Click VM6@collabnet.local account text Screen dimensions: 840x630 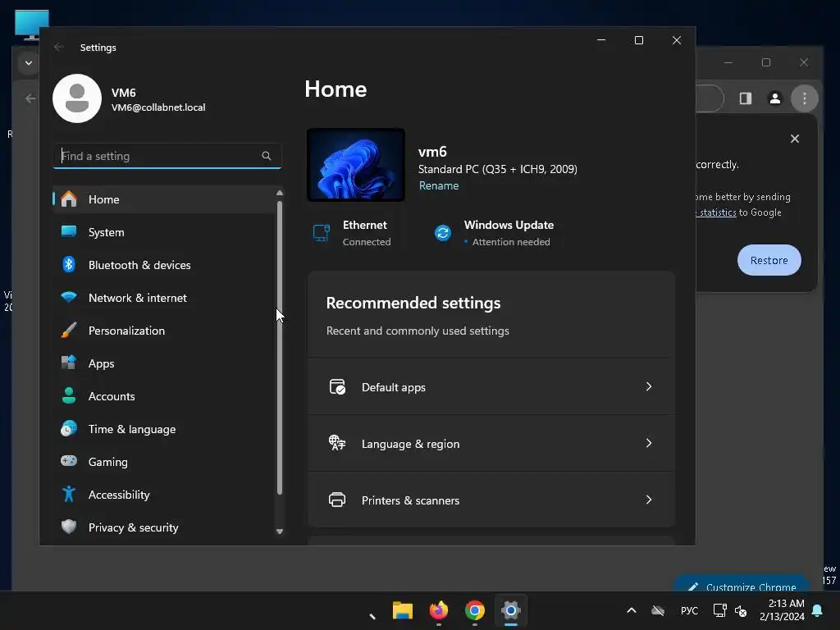click(158, 107)
